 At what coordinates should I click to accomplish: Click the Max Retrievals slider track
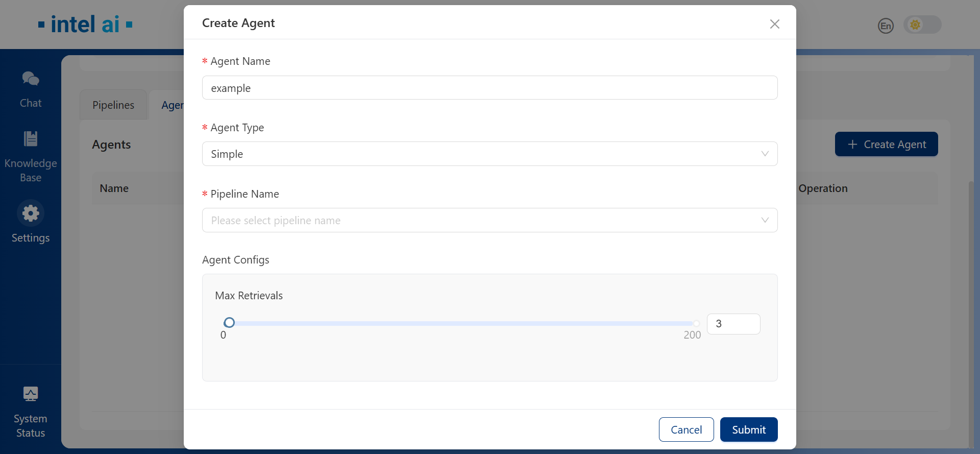click(x=459, y=323)
